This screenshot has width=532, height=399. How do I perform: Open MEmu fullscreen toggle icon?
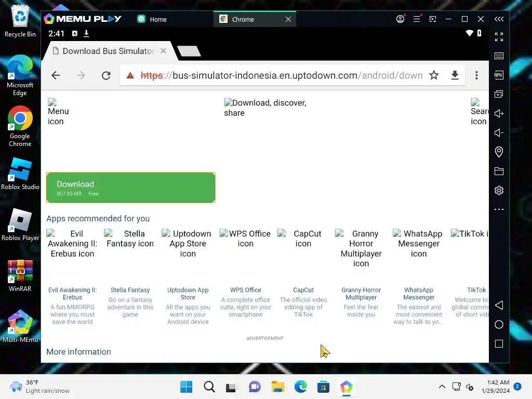499,37
